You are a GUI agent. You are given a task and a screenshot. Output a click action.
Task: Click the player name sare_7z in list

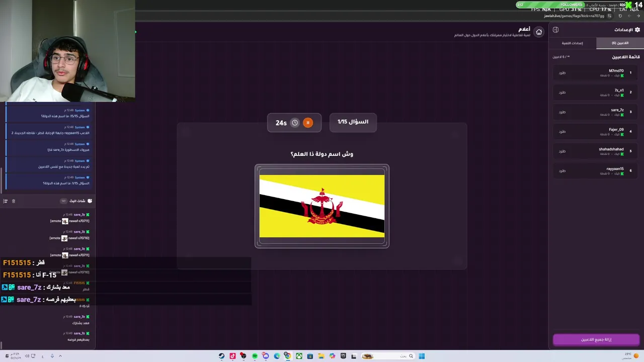617,110
